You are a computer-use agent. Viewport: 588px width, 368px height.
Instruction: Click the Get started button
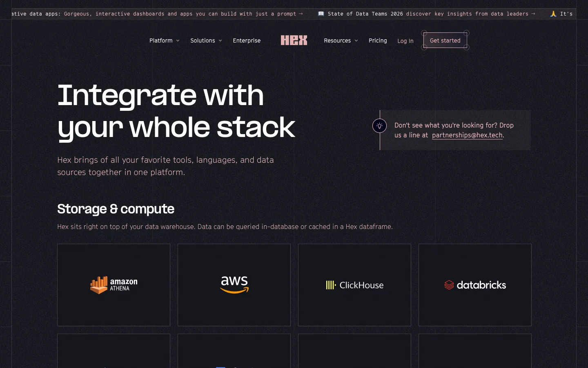click(x=445, y=40)
